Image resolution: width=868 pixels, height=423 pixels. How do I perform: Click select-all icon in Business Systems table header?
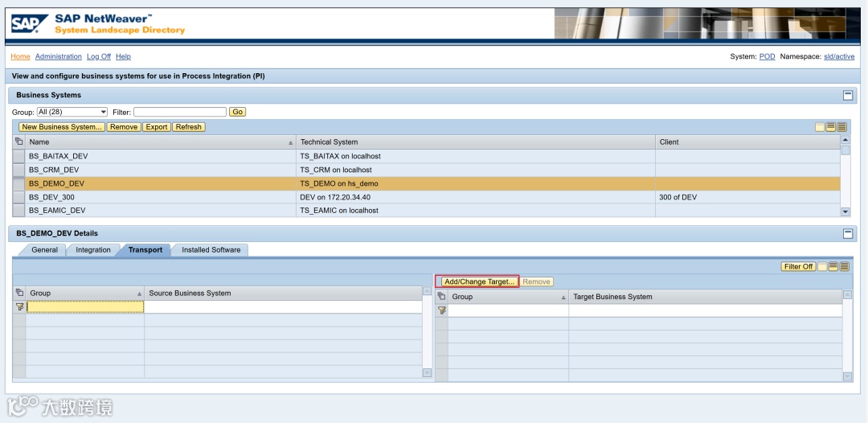tap(18, 142)
